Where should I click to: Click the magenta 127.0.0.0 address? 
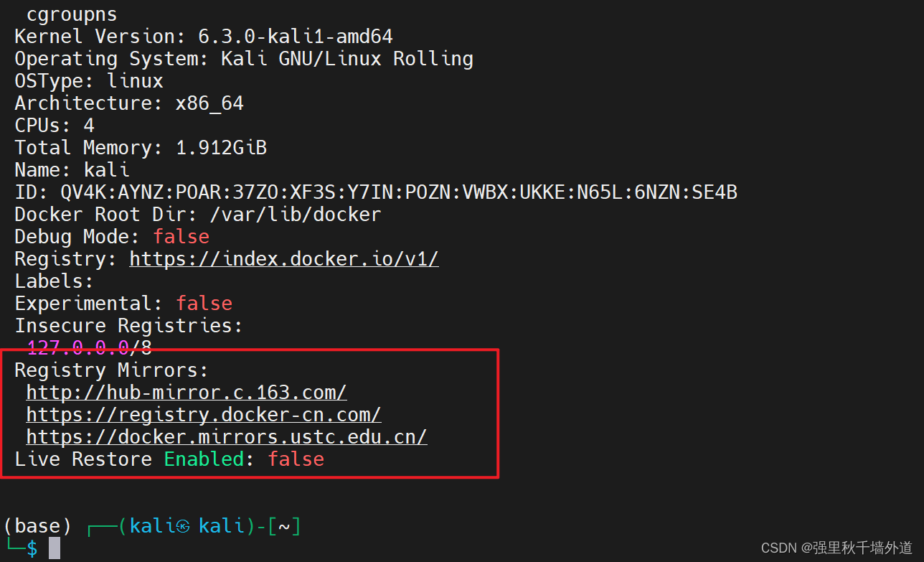(77, 348)
